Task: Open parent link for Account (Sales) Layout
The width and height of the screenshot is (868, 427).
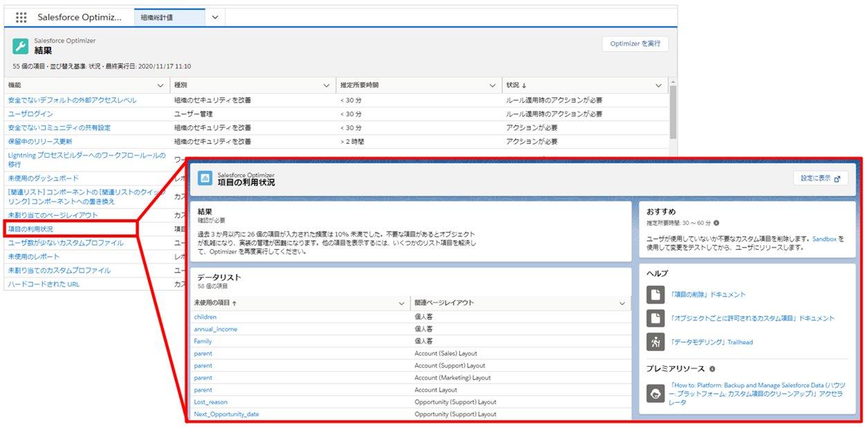Action: 203,354
